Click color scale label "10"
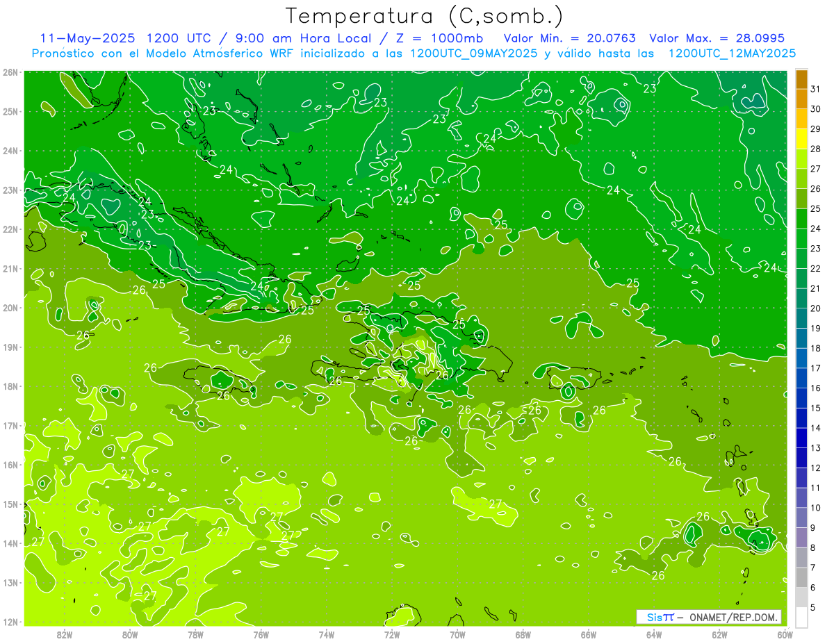 [x=815, y=507]
